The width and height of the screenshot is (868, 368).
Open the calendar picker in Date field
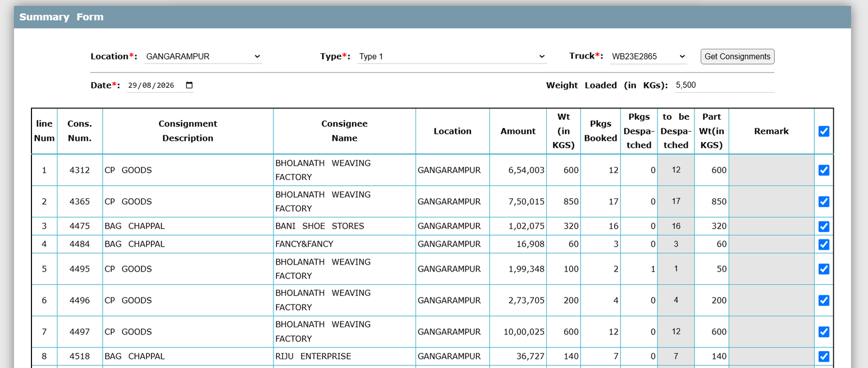coord(189,85)
